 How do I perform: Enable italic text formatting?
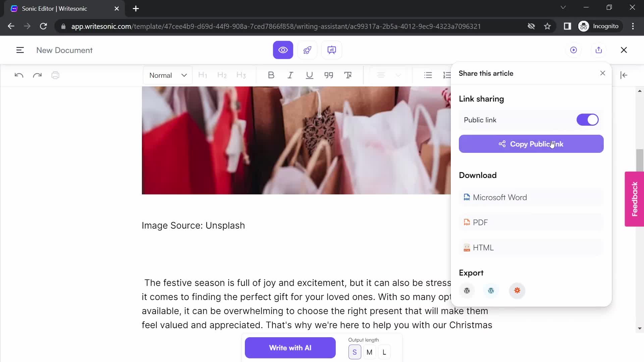(x=290, y=75)
